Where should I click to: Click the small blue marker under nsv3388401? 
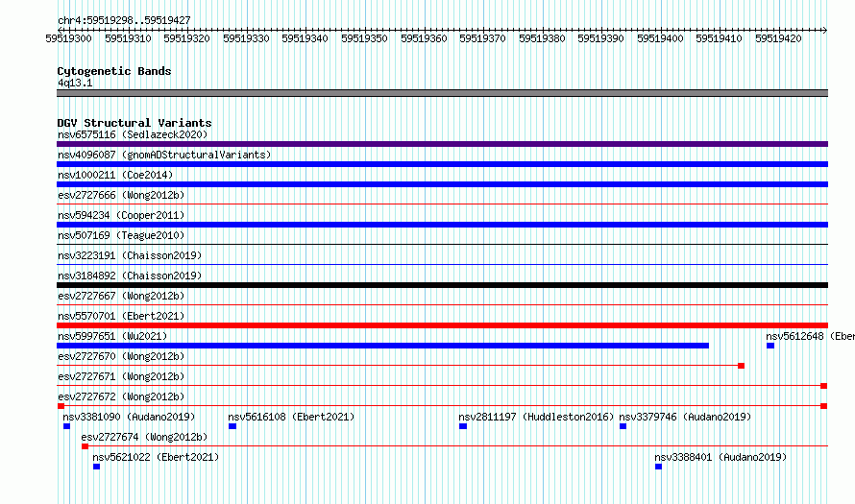[658, 467]
